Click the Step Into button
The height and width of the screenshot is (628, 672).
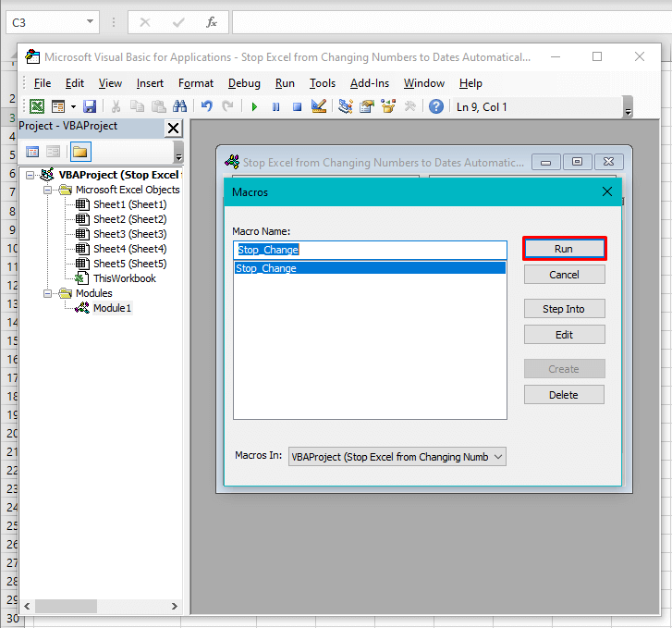[565, 309]
